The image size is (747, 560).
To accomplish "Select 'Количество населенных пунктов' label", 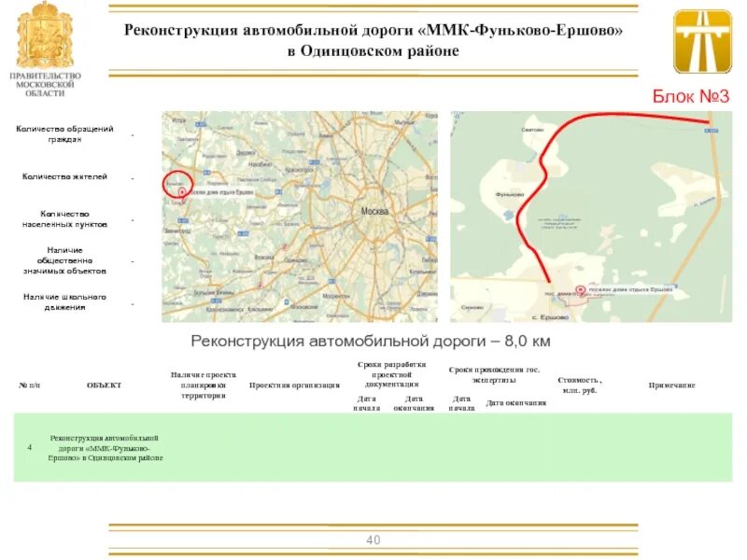I will coord(64,219).
